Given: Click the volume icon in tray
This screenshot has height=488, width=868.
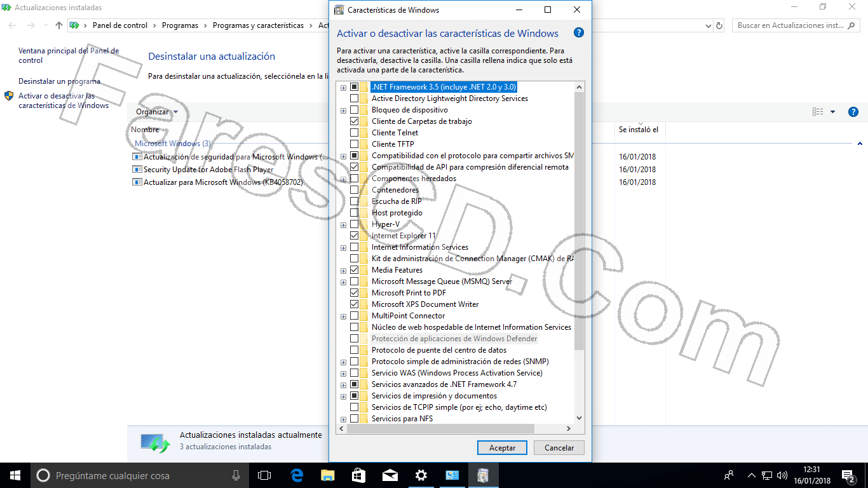Looking at the screenshot, I should (x=782, y=475).
